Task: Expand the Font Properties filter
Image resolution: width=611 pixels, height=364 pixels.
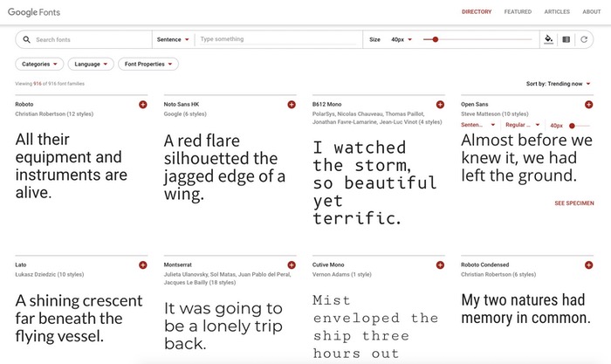Action: [x=148, y=64]
